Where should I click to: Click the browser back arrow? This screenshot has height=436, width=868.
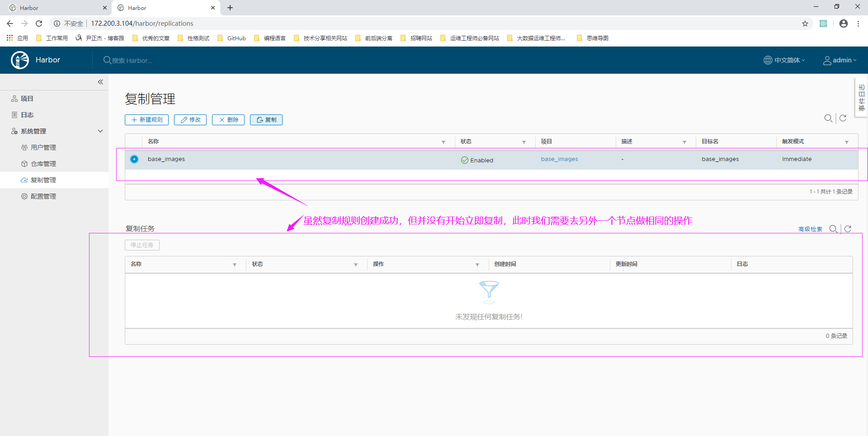pyautogui.click(x=10, y=24)
